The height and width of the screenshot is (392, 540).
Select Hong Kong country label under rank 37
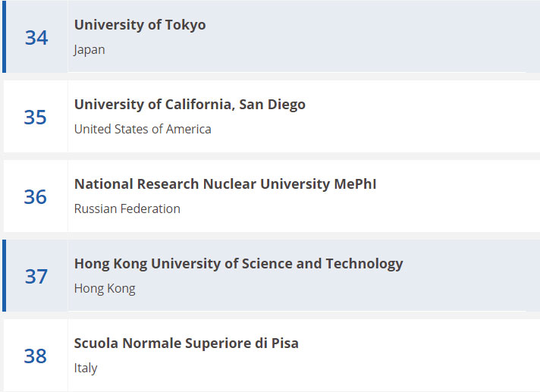click(x=105, y=289)
